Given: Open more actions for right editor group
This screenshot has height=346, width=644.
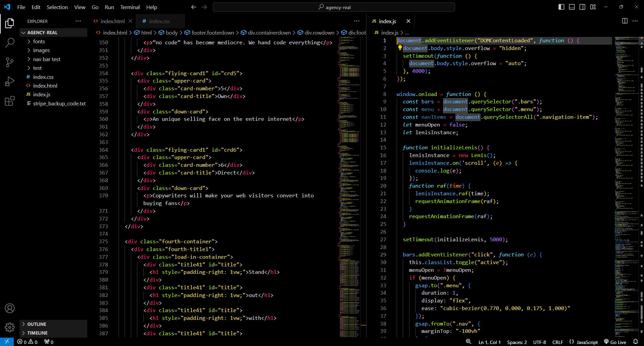Looking at the screenshot, I should click(x=635, y=21).
